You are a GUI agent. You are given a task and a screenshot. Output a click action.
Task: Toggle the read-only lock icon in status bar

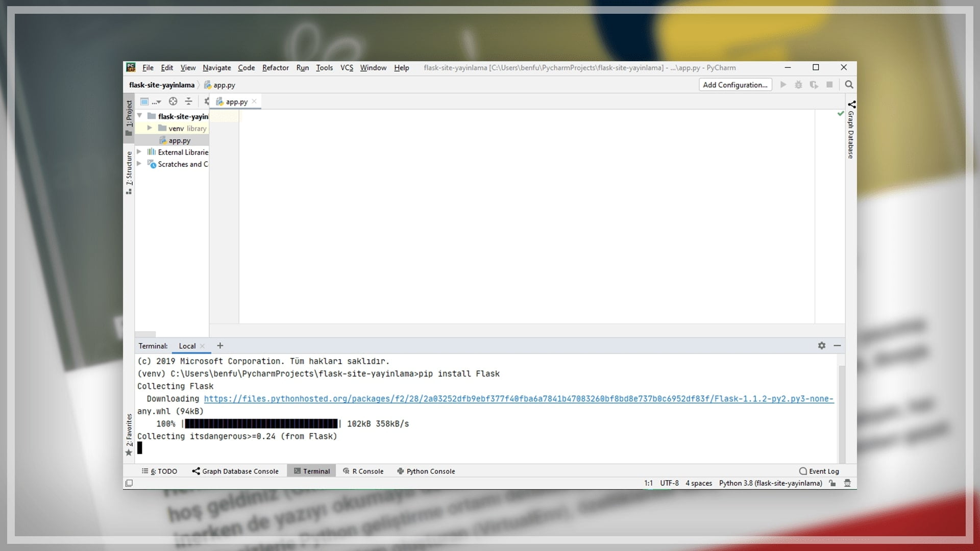[832, 483]
